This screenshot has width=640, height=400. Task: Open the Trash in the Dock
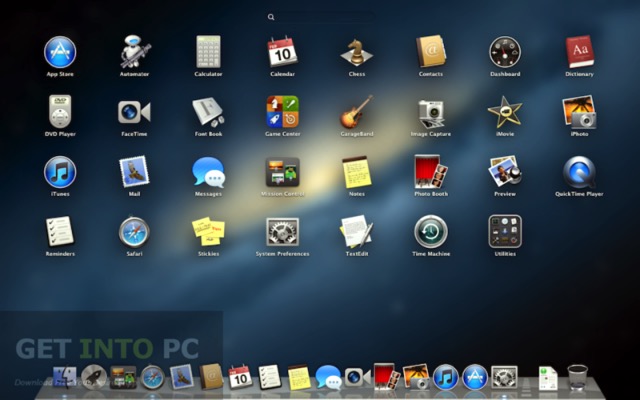[578, 378]
